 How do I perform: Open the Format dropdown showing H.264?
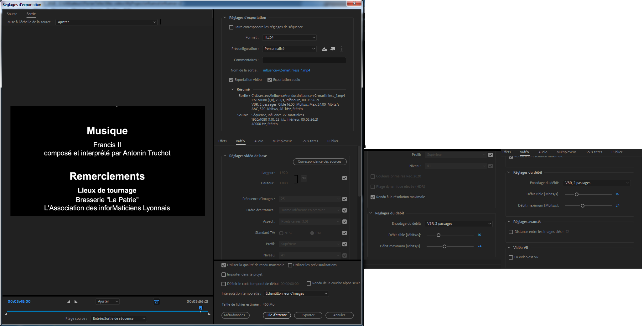coord(289,37)
